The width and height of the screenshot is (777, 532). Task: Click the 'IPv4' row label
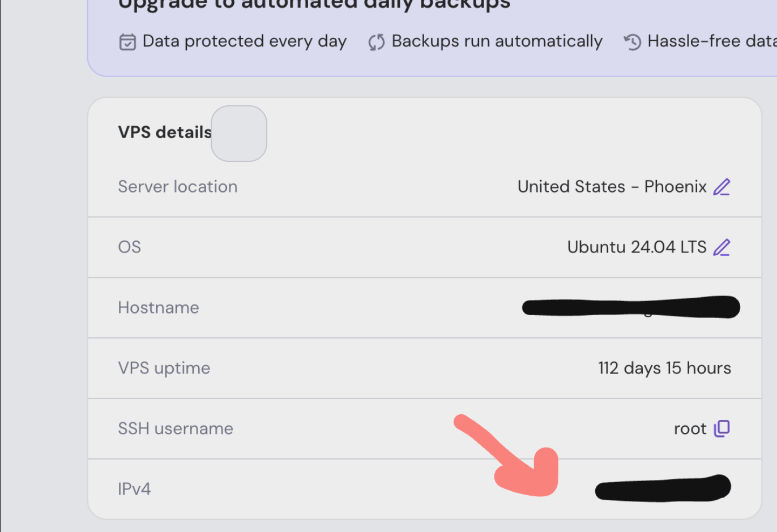coord(134,489)
